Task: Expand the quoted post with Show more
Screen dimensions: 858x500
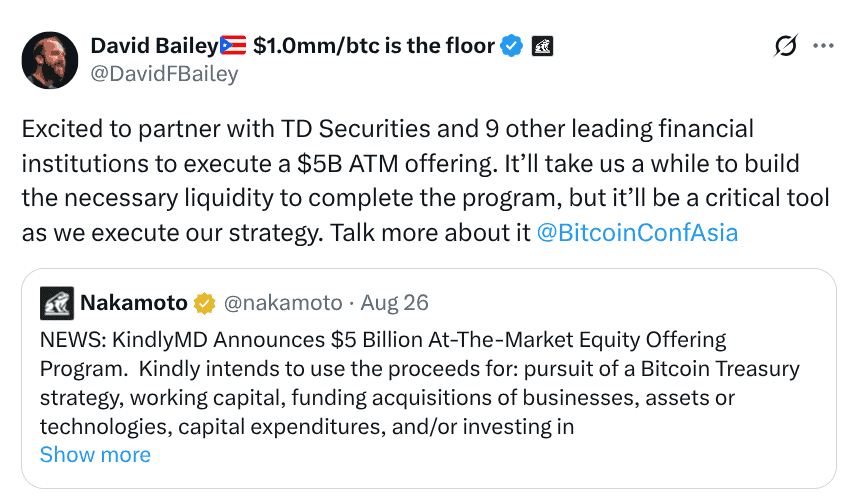Action: [x=95, y=455]
